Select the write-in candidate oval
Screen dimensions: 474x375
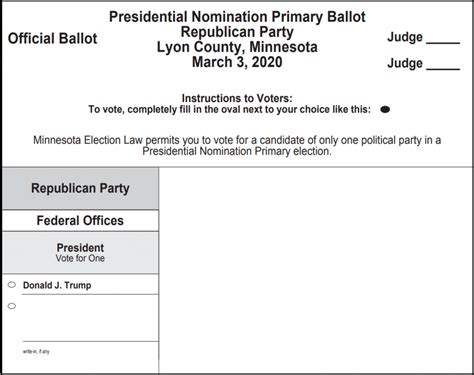[x=12, y=306]
